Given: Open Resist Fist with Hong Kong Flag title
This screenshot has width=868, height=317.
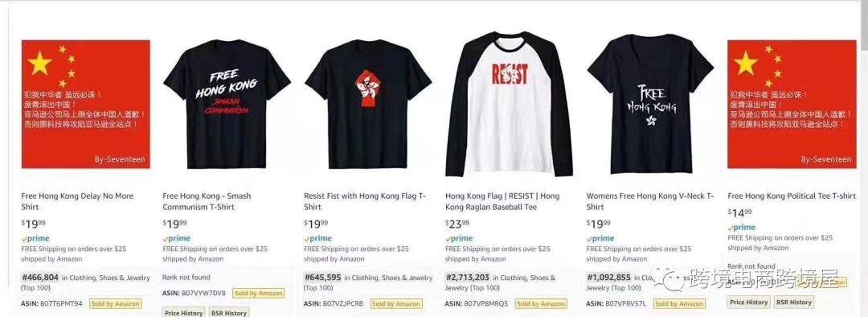Looking at the screenshot, I should pos(366,201).
